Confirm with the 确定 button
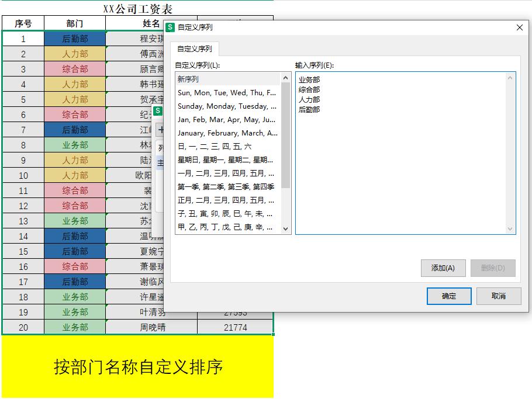 coord(449,296)
